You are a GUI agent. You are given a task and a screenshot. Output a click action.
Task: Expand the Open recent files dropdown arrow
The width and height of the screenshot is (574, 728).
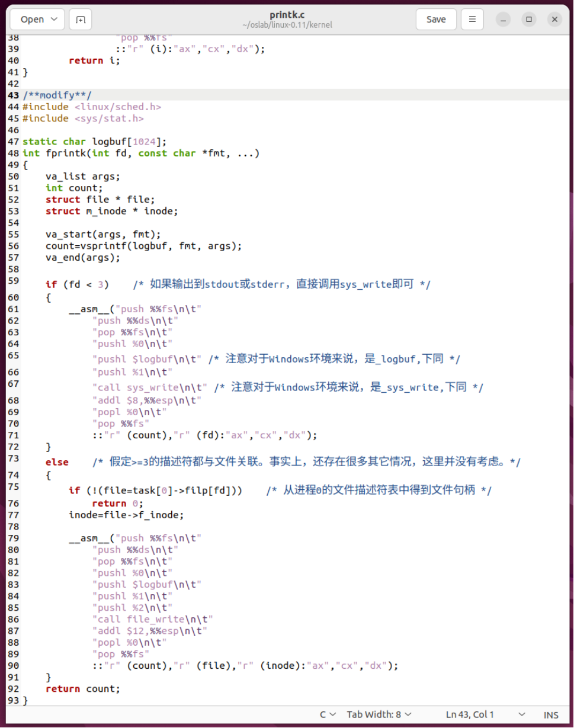tap(54, 20)
